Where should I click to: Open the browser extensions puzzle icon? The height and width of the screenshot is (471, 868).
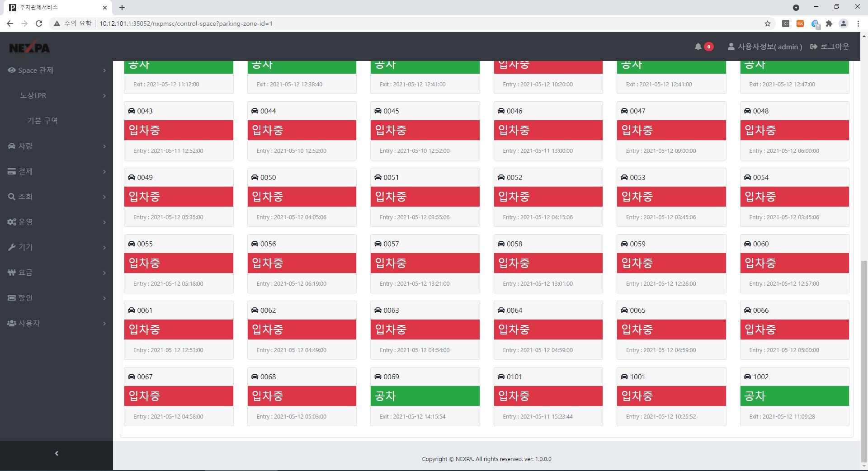(829, 24)
